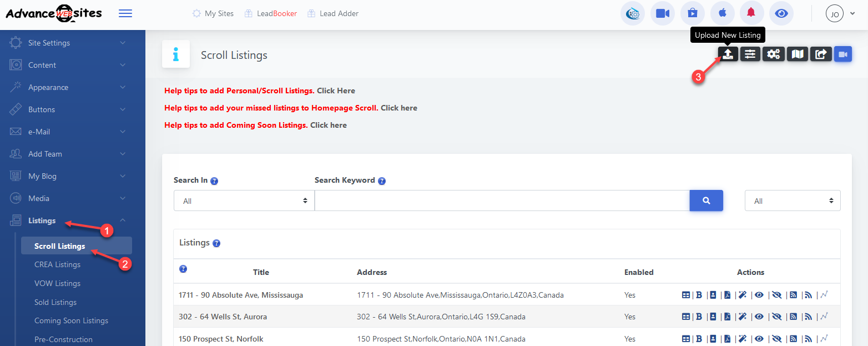Click the PDF icon for 90 Absolute Ave listing
The height and width of the screenshot is (346, 868).
[727, 295]
